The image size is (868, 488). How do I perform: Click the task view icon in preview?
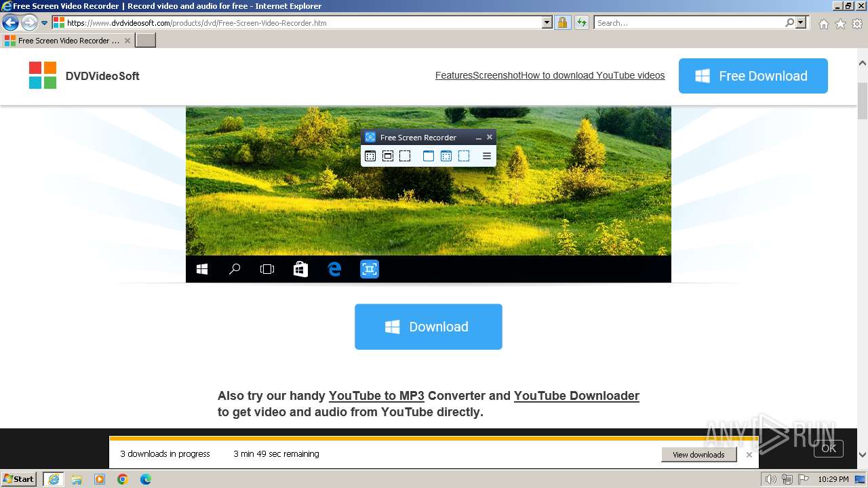pos(267,269)
